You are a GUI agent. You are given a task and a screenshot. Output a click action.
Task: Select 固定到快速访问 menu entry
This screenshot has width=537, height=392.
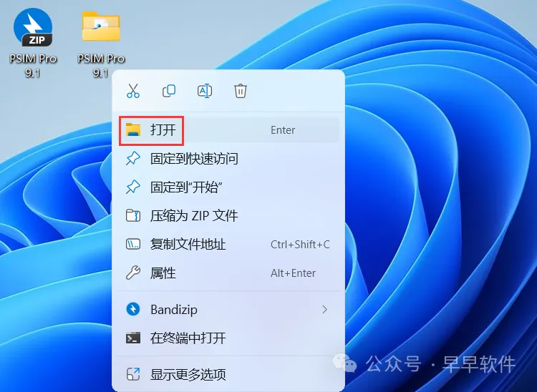228,159
